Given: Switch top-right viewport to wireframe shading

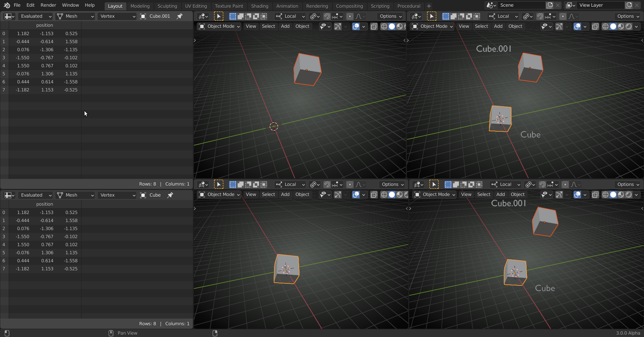Looking at the screenshot, I should coord(605,26).
